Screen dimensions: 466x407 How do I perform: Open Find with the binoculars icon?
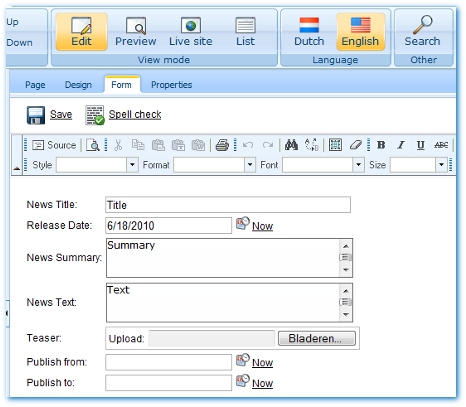pyautogui.click(x=291, y=145)
